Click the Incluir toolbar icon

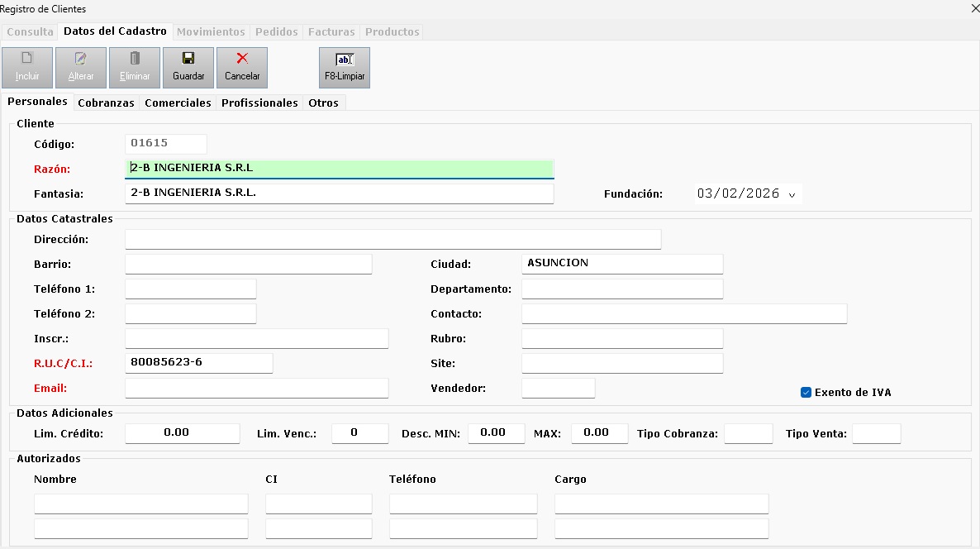coord(26,67)
